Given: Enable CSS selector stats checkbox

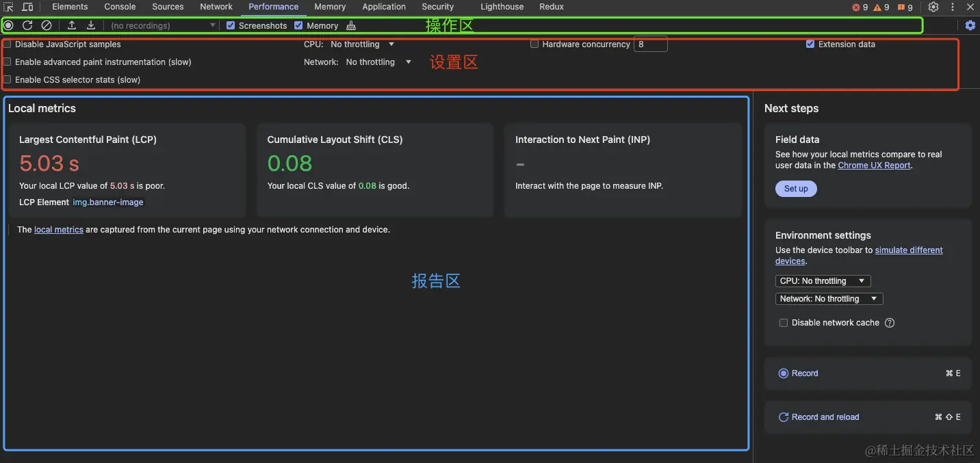Looking at the screenshot, I should [x=8, y=79].
